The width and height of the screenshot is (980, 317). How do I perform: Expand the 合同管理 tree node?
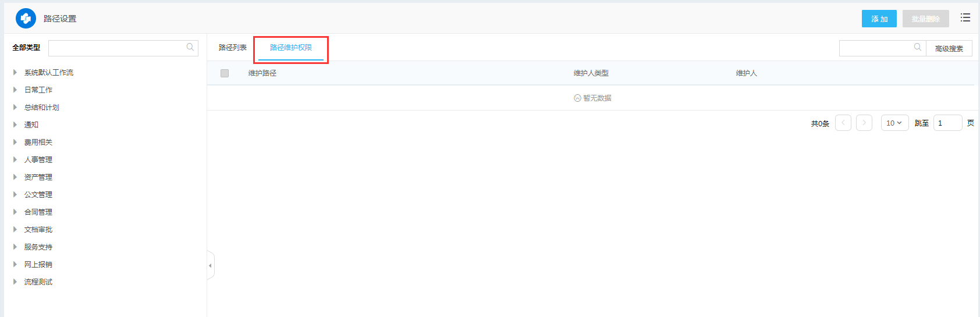(15, 212)
